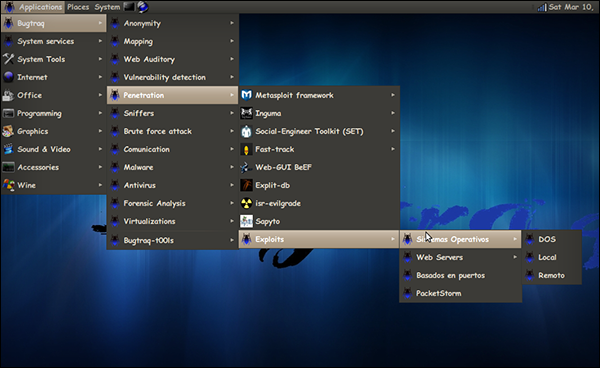This screenshot has width=600, height=368.
Task: Expand the Metasploit framework submenu arrow
Action: pyautogui.click(x=393, y=95)
